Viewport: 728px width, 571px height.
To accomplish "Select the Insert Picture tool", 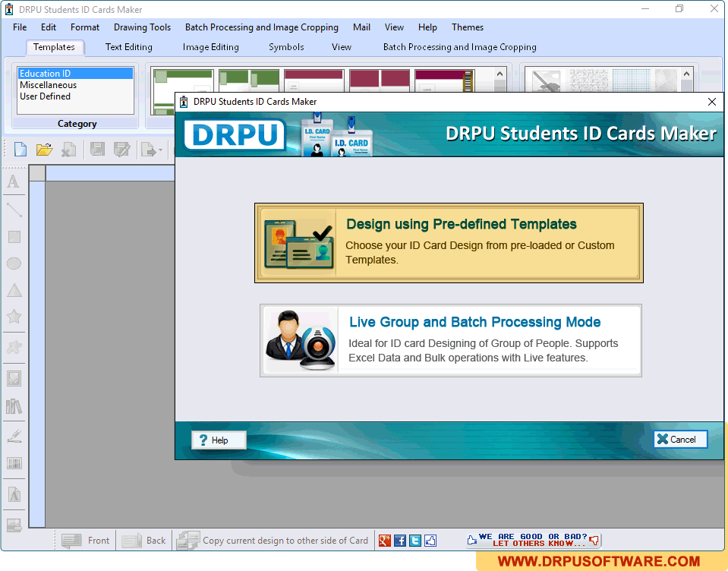I will 14,379.
